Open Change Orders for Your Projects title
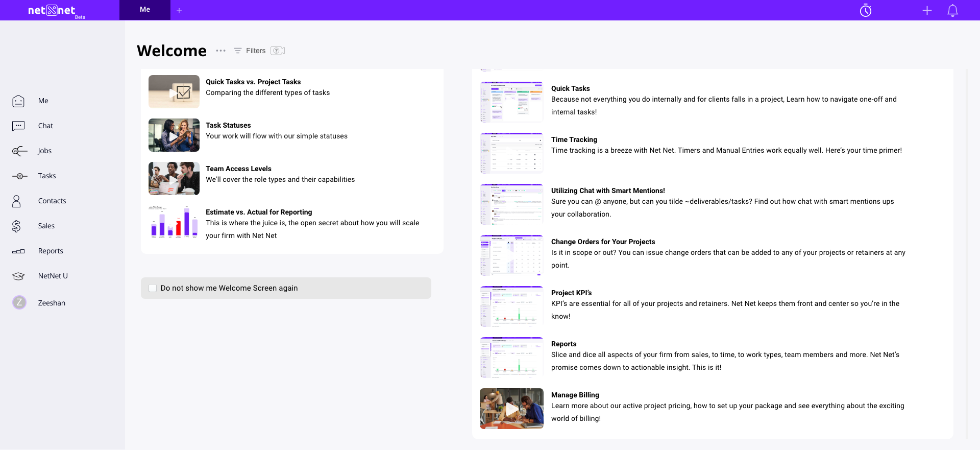The width and height of the screenshot is (980, 450). [x=603, y=242]
